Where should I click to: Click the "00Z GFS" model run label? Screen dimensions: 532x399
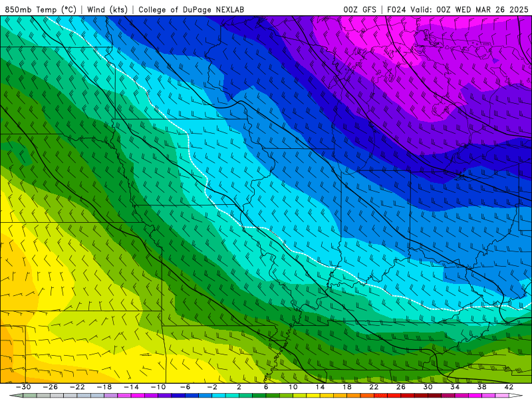coord(360,9)
